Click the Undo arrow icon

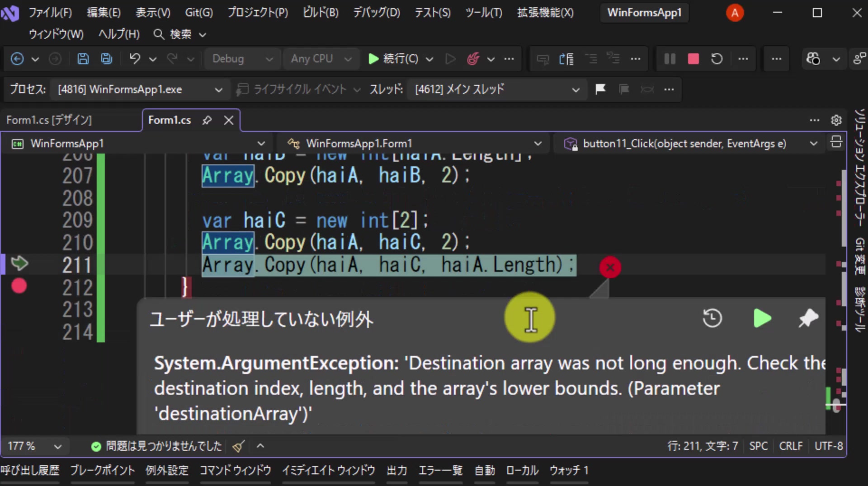(135, 59)
